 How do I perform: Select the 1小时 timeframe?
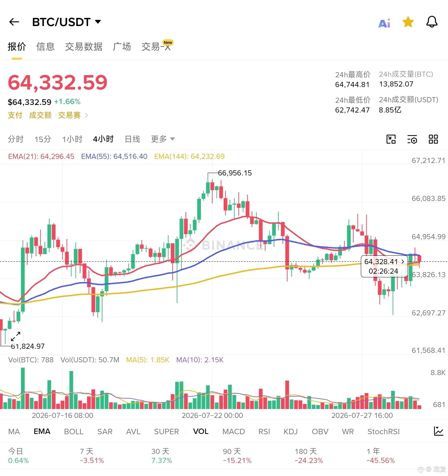click(72, 139)
